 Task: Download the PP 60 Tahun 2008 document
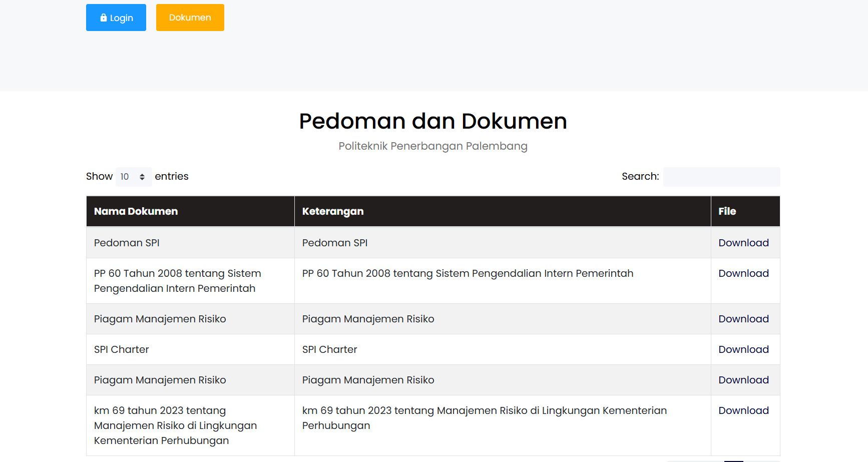pos(743,273)
